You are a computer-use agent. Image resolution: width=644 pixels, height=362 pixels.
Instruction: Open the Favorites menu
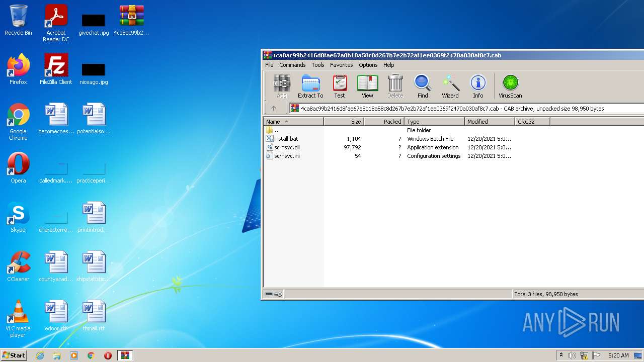click(341, 65)
